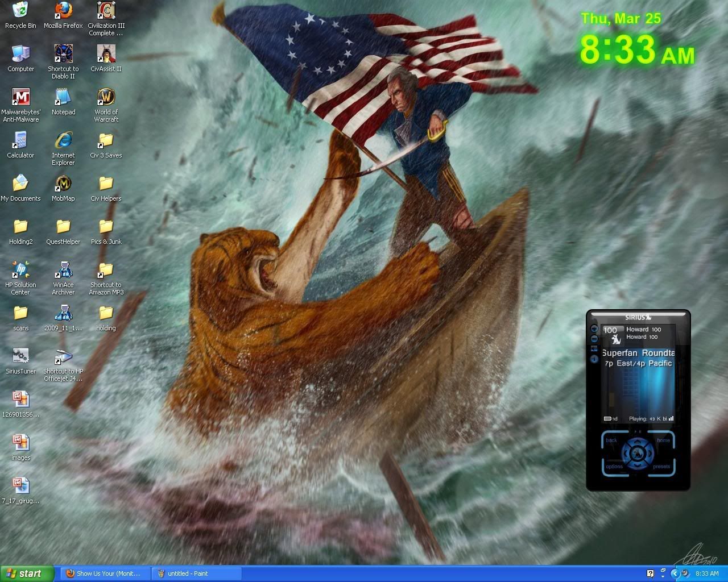Click the Sirius player info button
728x582 pixels.
(x=594, y=359)
